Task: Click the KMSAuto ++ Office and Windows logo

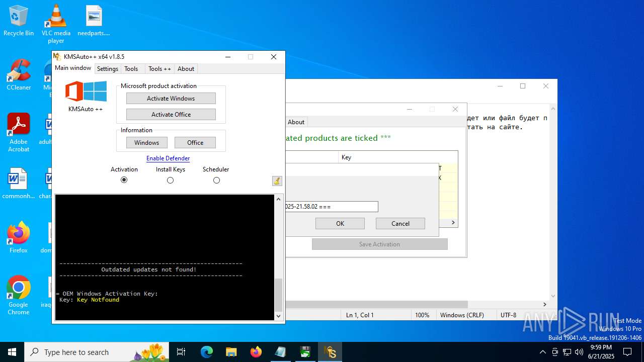Action: 86,92
